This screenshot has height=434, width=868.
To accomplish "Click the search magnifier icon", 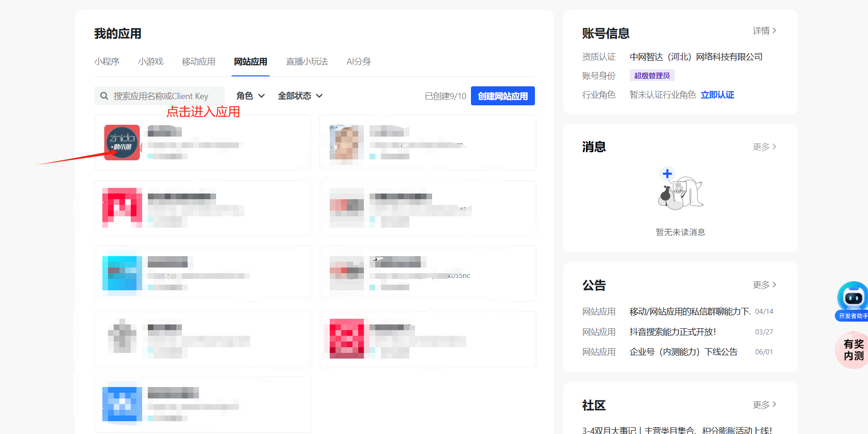I will coord(104,96).
